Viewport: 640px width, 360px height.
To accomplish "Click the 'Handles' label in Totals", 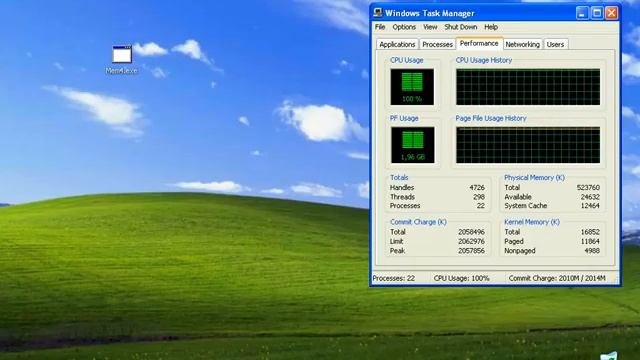I will pyautogui.click(x=402, y=188).
